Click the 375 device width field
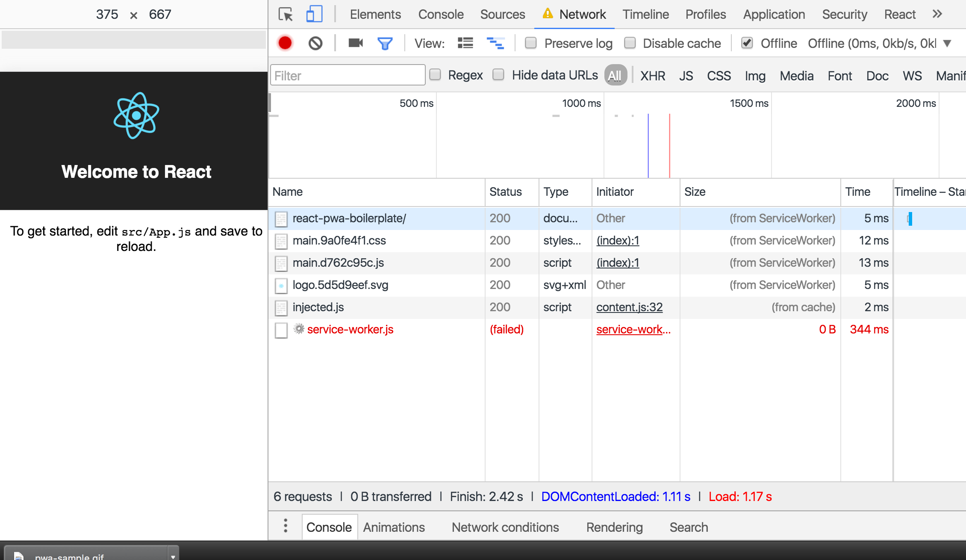Image resolution: width=966 pixels, height=560 pixels. click(x=107, y=15)
